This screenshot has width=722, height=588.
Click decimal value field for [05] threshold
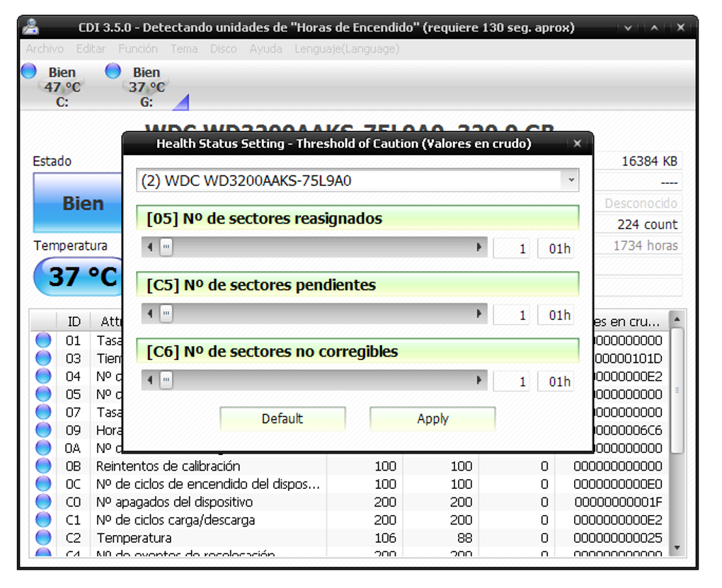click(x=511, y=248)
